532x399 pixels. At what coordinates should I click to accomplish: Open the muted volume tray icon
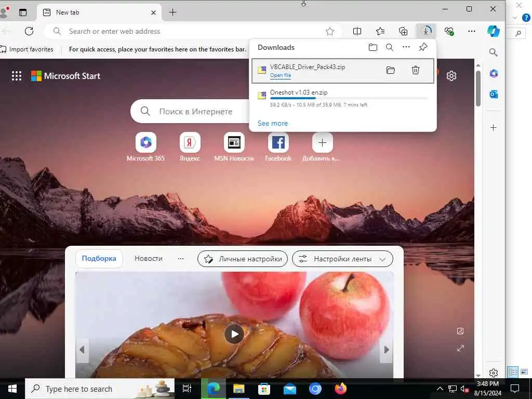click(464, 389)
